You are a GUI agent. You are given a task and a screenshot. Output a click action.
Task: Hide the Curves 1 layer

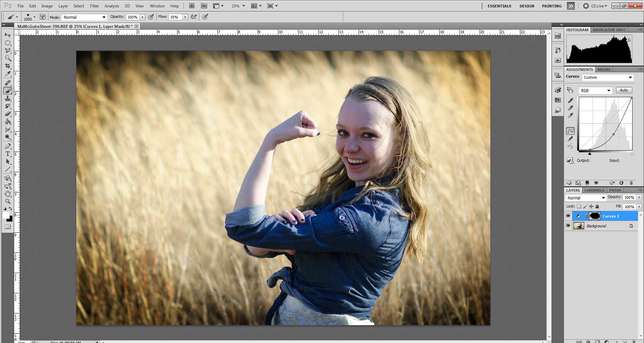click(568, 216)
